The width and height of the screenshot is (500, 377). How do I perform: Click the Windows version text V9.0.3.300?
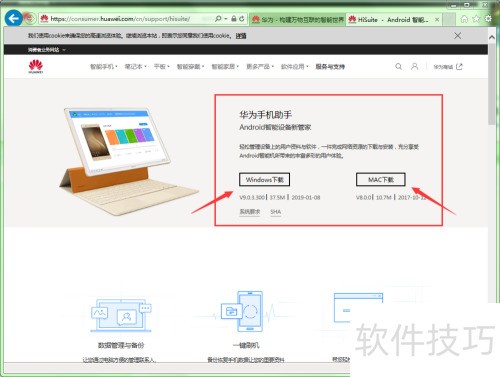(x=252, y=197)
